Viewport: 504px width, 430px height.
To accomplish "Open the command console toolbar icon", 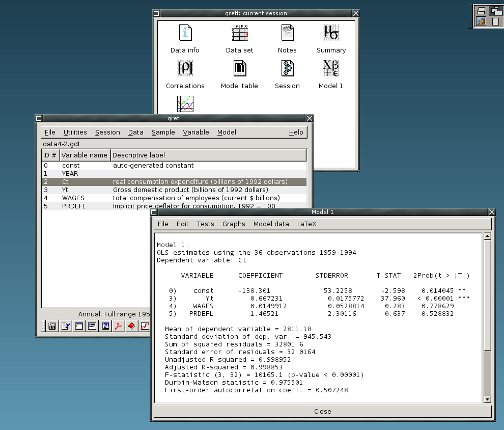I will (78, 327).
